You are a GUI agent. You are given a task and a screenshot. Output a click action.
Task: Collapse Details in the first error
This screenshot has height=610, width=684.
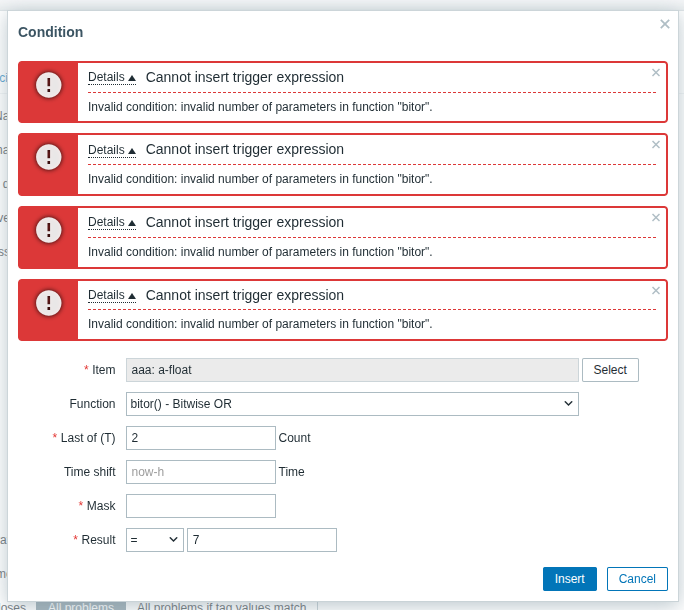point(111,77)
